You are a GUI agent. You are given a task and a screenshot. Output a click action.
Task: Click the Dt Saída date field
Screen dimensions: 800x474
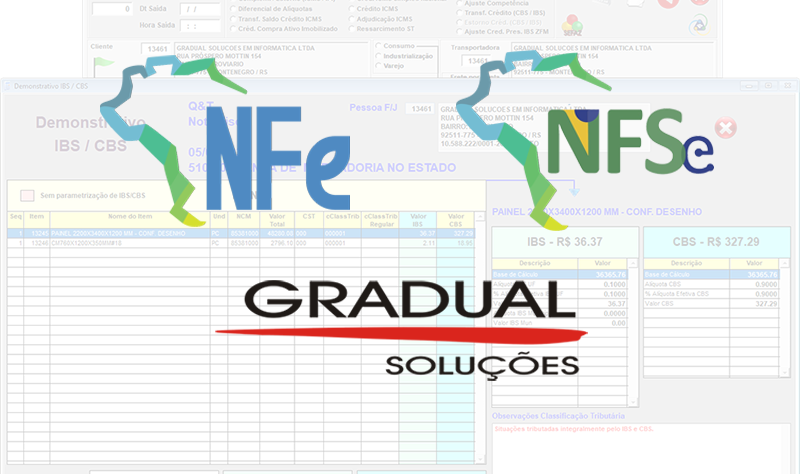(x=200, y=9)
